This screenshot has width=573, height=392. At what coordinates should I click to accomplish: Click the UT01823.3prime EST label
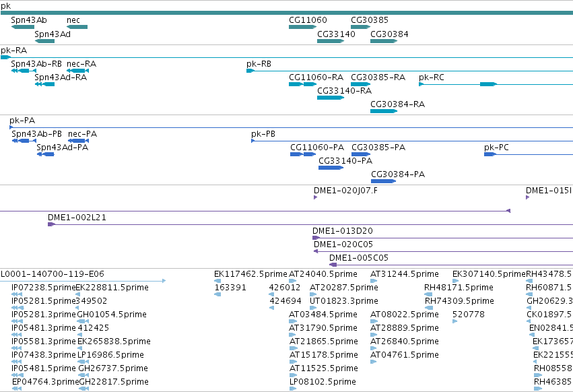point(344,301)
